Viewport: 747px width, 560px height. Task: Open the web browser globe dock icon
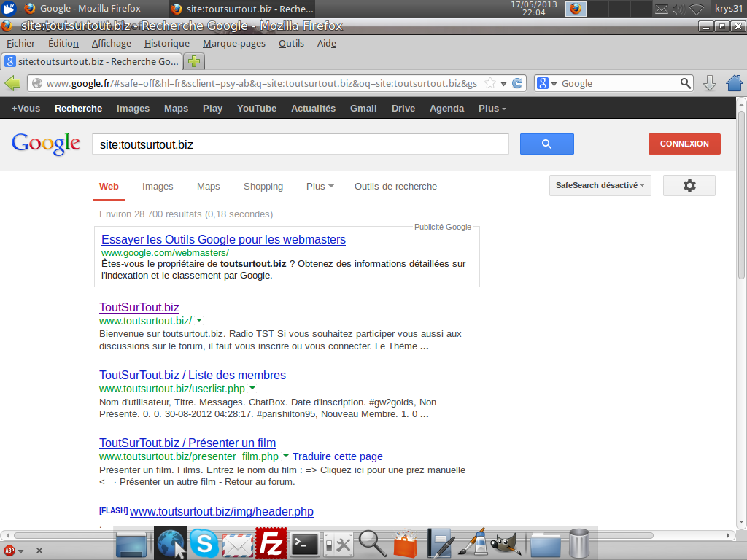point(171,542)
